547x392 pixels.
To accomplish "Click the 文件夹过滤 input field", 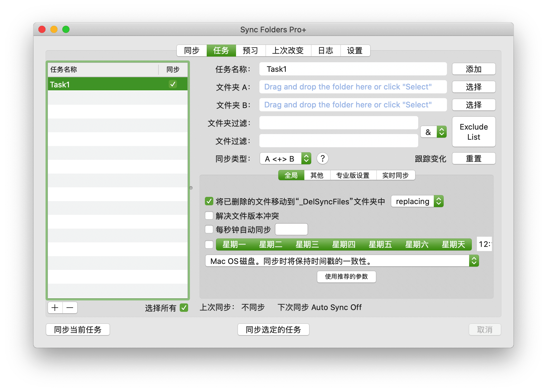I will [x=339, y=123].
